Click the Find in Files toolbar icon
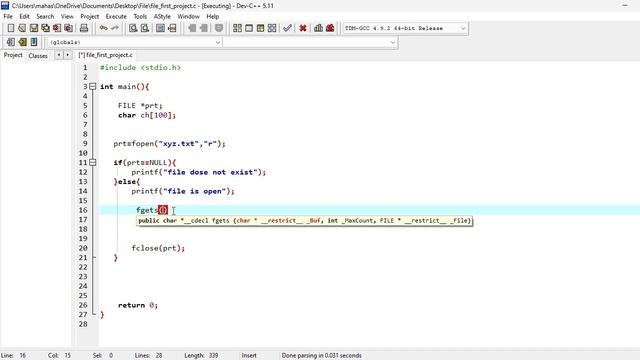The image size is (640, 360). pos(160,28)
